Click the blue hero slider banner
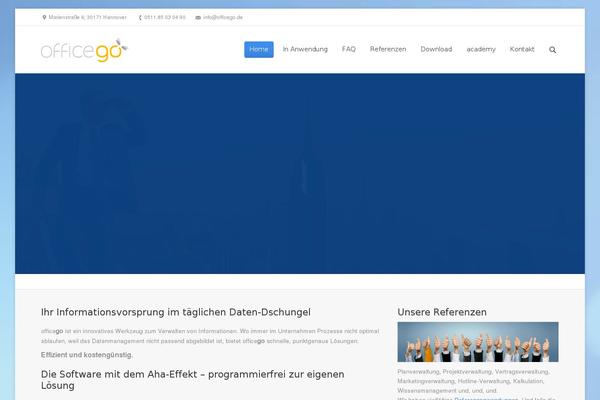The height and width of the screenshot is (400, 600). [300, 173]
